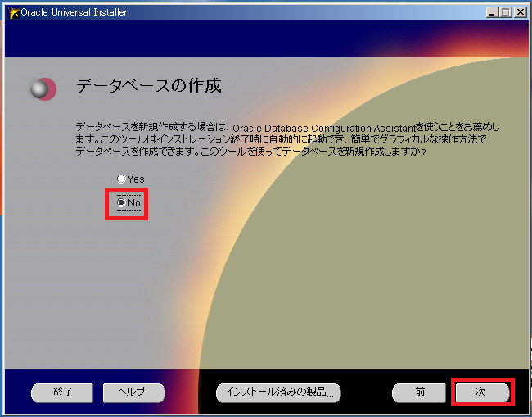Go back with the 前 button
This screenshot has width=532, height=417.
(419, 393)
